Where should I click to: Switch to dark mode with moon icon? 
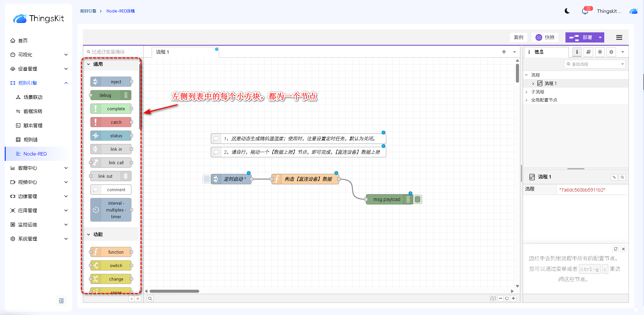click(x=567, y=11)
